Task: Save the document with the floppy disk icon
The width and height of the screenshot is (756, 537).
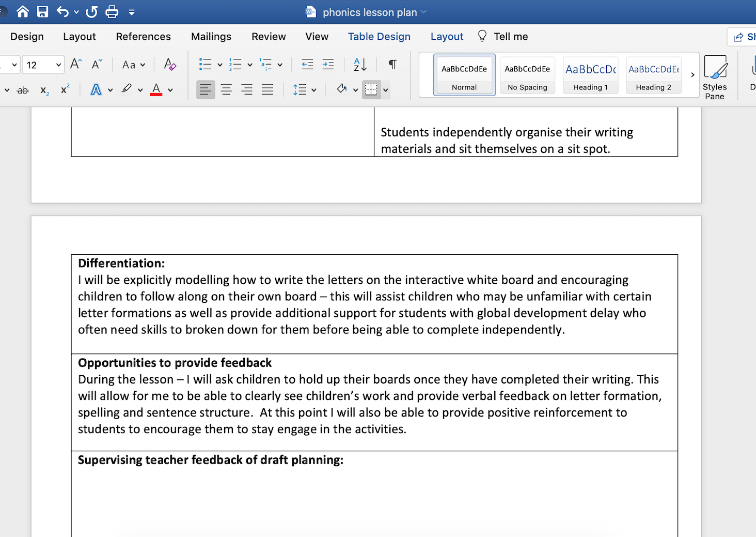Action: (42, 11)
